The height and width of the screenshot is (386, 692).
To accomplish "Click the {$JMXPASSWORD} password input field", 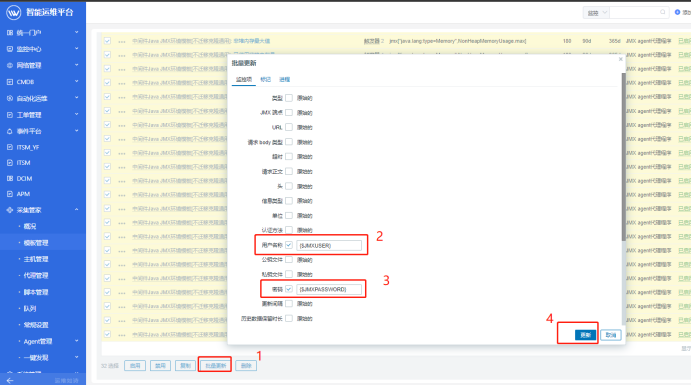I will (329, 289).
